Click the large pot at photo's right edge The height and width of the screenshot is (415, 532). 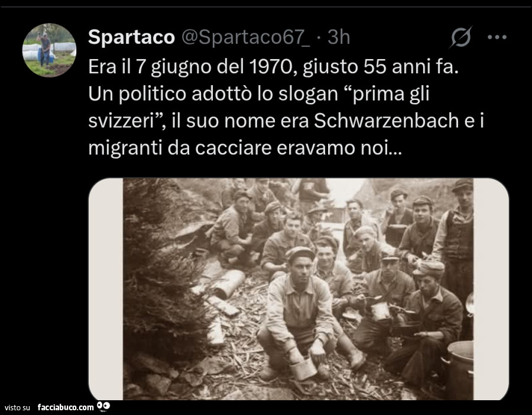coord(459,370)
